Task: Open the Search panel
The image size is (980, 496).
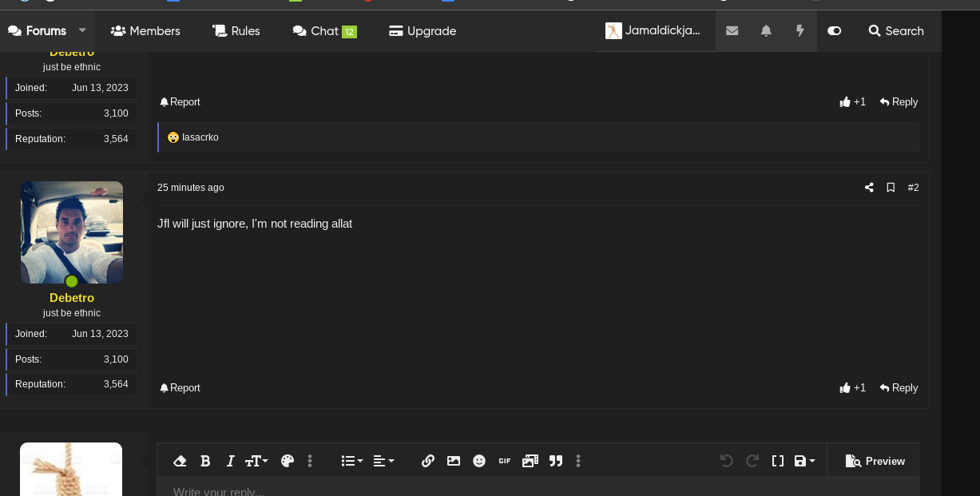Action: 896,31
